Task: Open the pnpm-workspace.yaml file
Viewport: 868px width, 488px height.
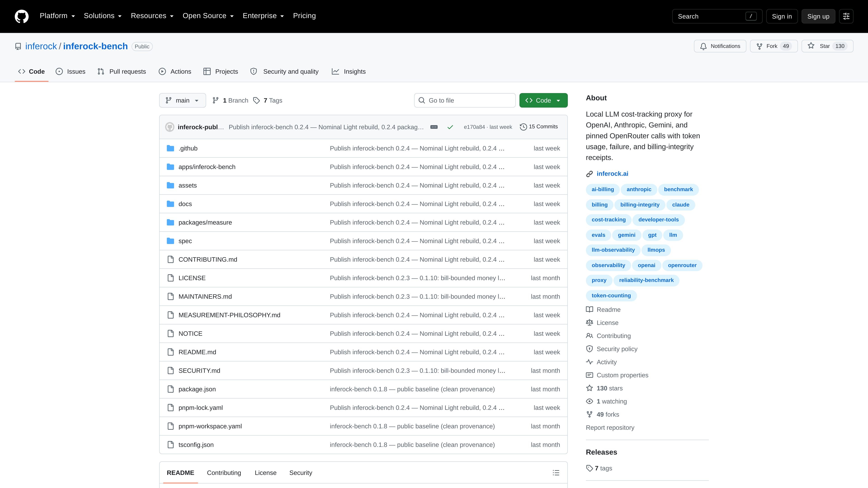Action: pyautogui.click(x=210, y=426)
